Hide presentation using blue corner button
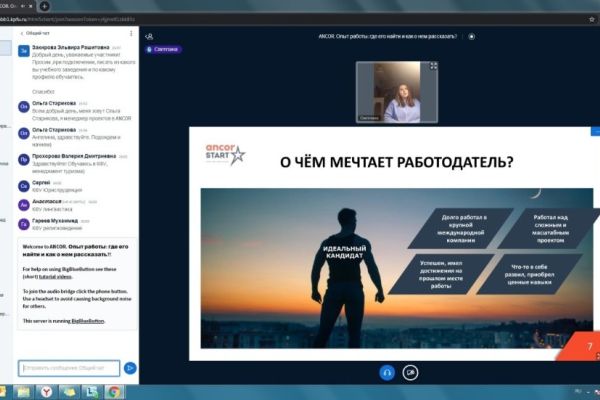 click(x=595, y=132)
